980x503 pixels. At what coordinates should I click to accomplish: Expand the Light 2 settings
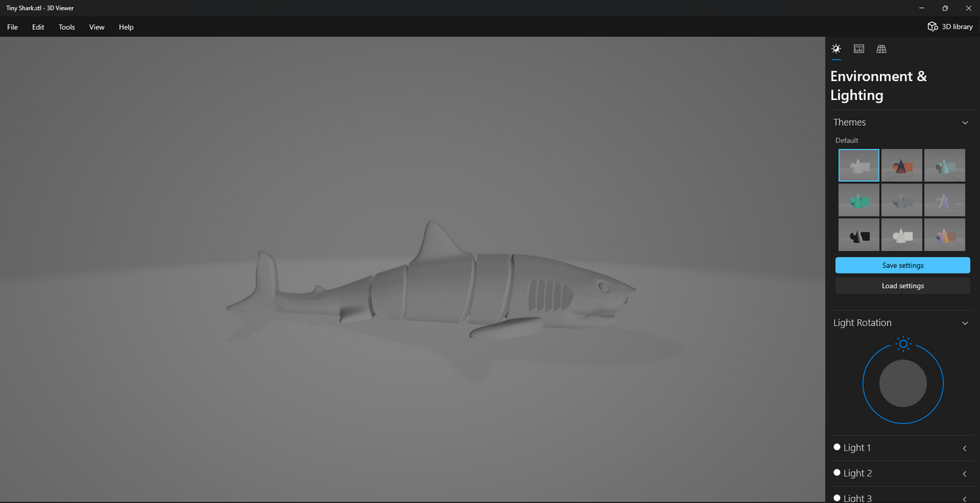(x=965, y=474)
